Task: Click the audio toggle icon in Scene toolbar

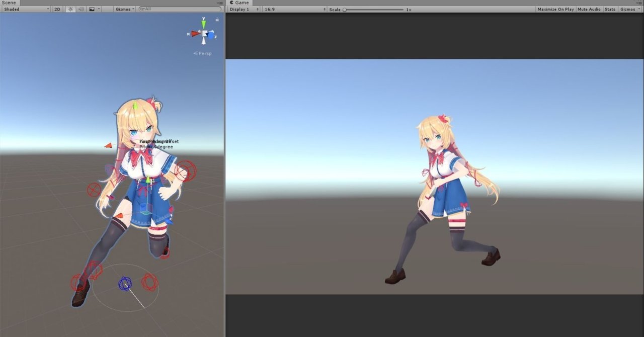Action: click(80, 9)
